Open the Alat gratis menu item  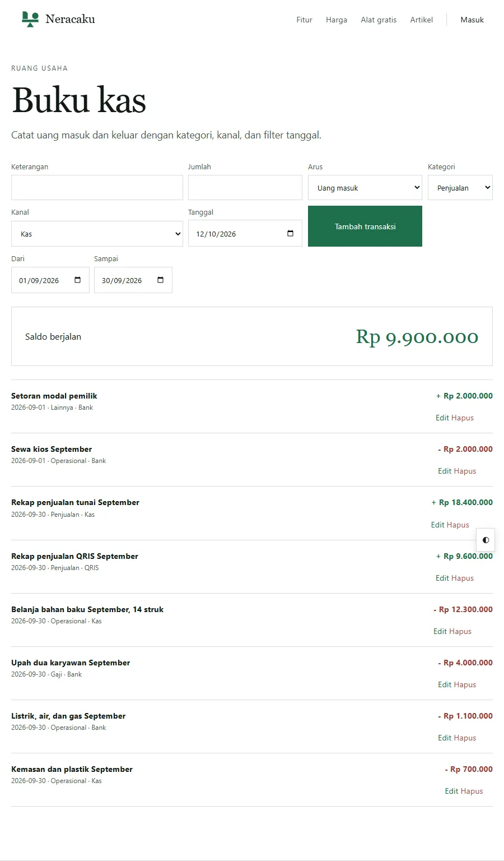379,20
